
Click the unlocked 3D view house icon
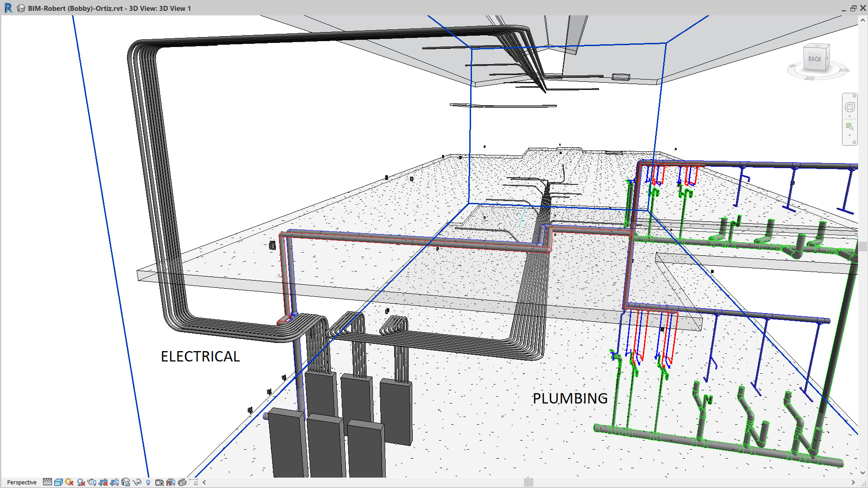(126, 482)
